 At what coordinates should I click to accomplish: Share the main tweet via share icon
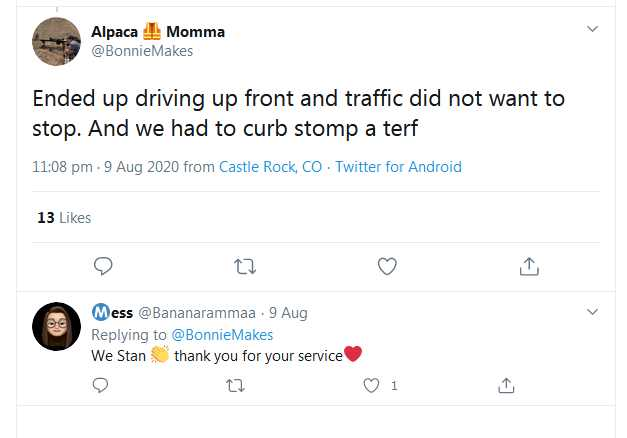click(529, 266)
